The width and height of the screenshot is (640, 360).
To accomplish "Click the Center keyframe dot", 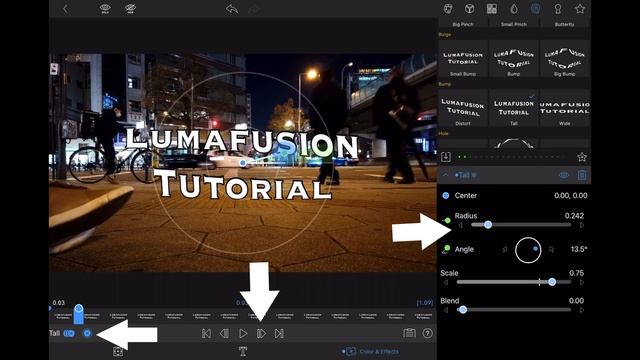I will click(446, 196).
